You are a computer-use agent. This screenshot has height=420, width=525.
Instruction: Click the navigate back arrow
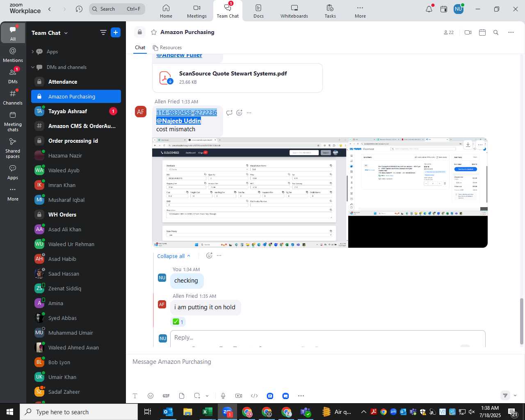coord(50,9)
